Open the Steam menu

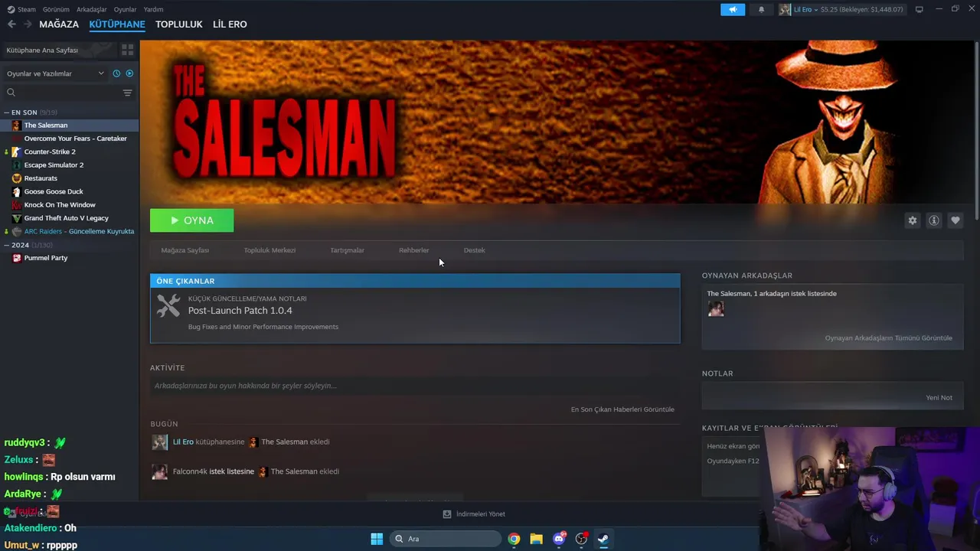point(21,9)
